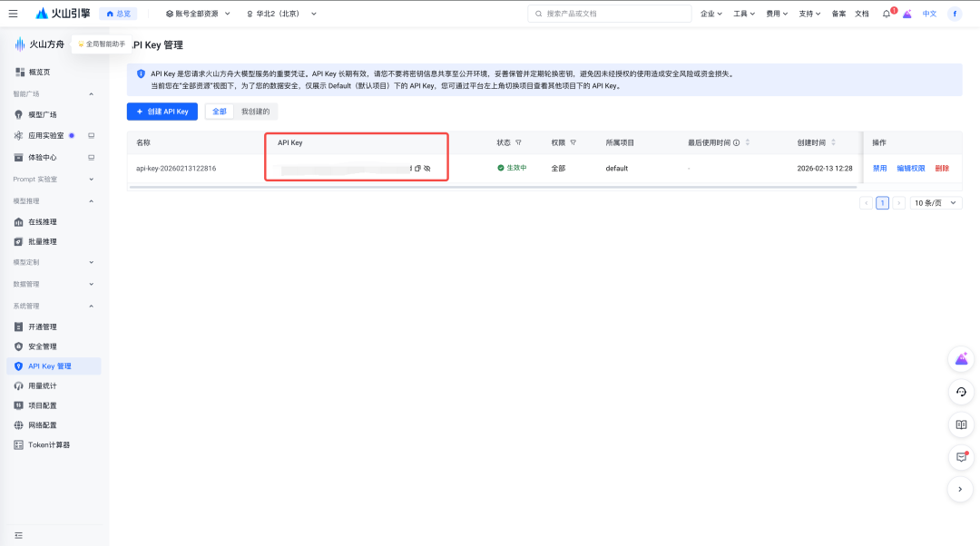Select the 我创建的 tab
Screen dimensions: 980x546
pyautogui.click(x=256, y=112)
